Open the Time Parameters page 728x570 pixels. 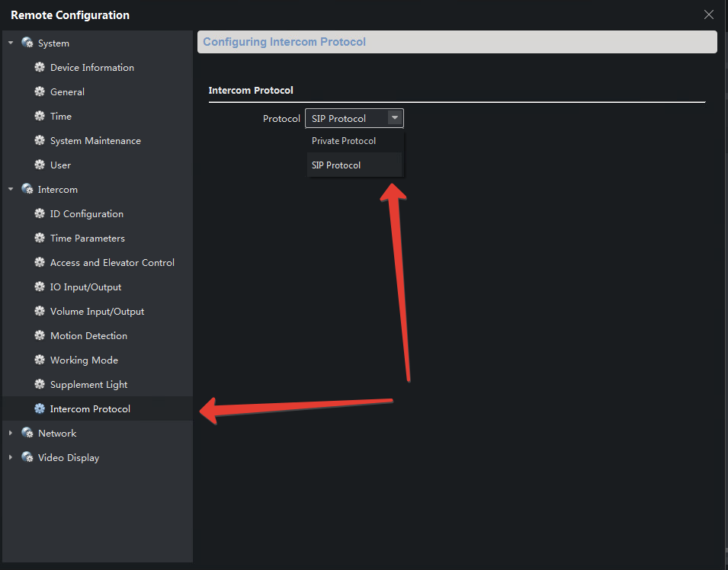[87, 239]
